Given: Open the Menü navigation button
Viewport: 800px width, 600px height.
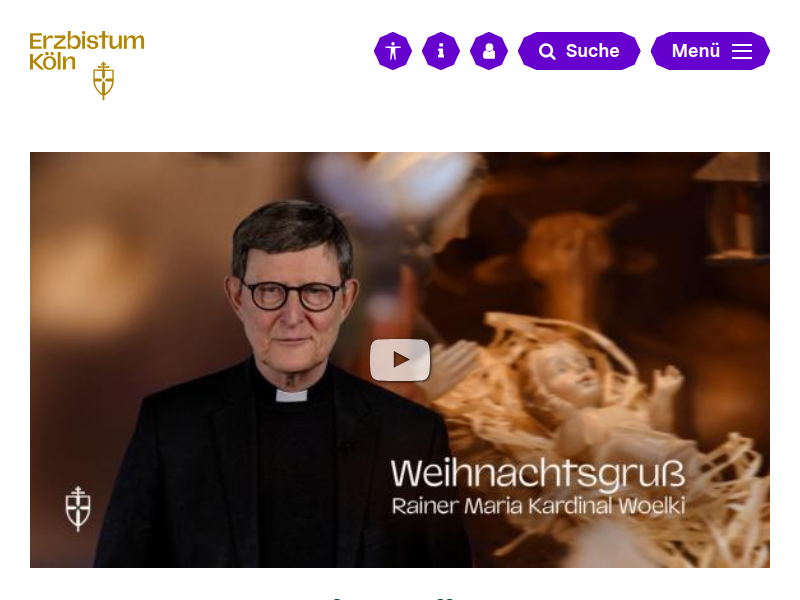Looking at the screenshot, I should point(710,51).
